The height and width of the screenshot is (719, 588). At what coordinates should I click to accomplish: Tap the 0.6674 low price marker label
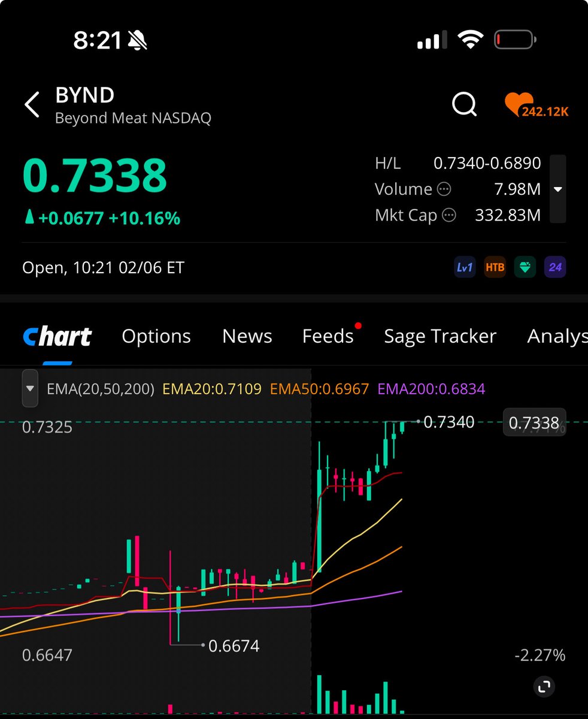pos(234,647)
